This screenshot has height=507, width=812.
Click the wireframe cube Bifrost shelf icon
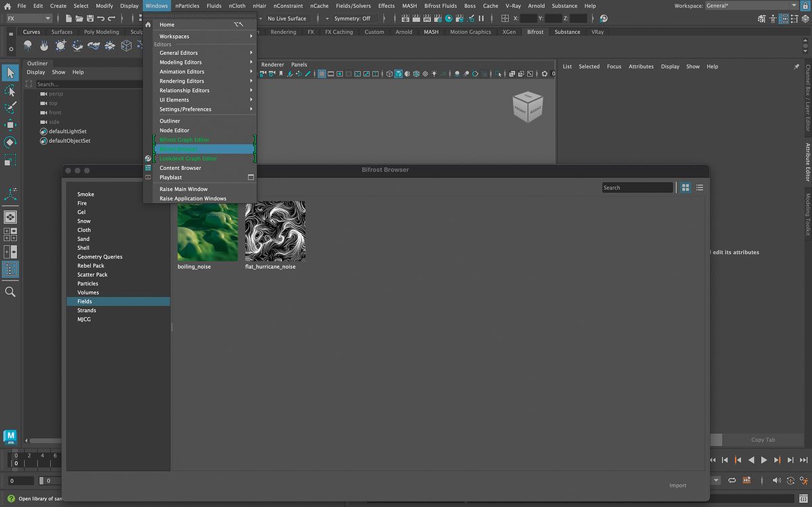tap(126, 45)
